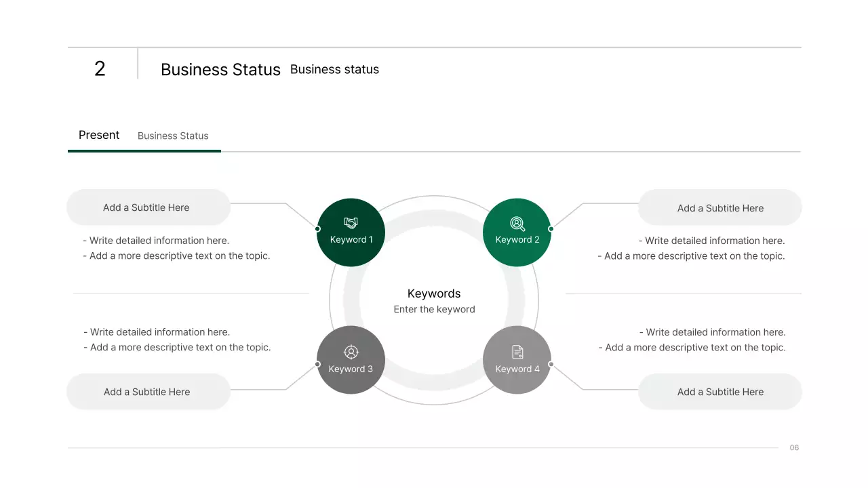
Task: Click the gray Keyword 3 circle
Action: tap(351, 360)
